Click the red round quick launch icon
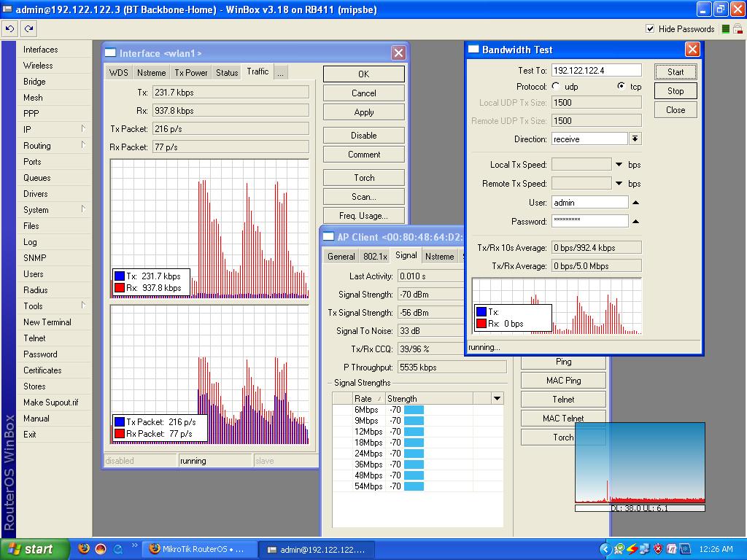This screenshot has height=560, width=747. click(x=101, y=548)
